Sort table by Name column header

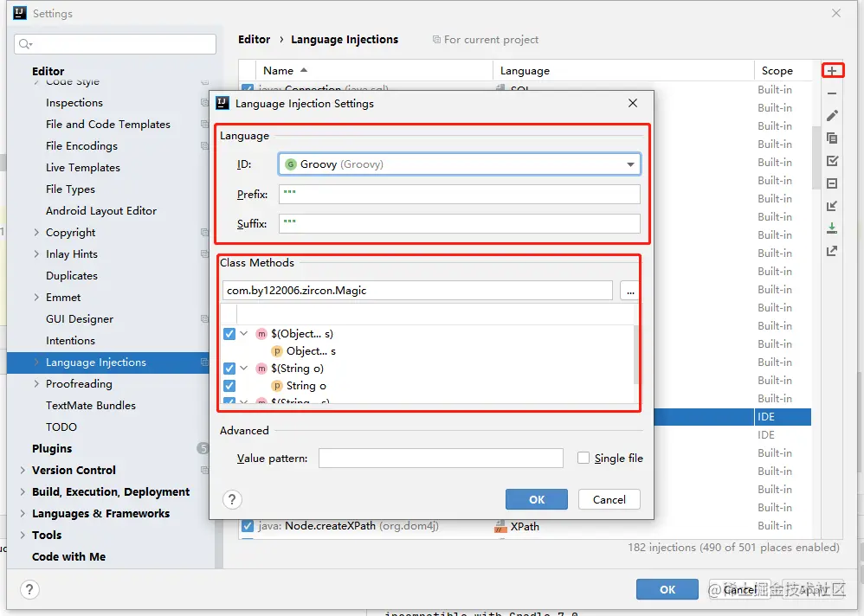point(374,70)
